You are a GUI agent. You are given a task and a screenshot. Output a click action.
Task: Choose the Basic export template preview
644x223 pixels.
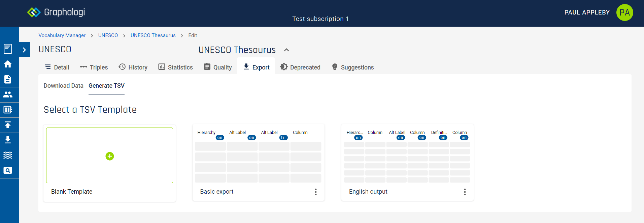[x=258, y=156]
